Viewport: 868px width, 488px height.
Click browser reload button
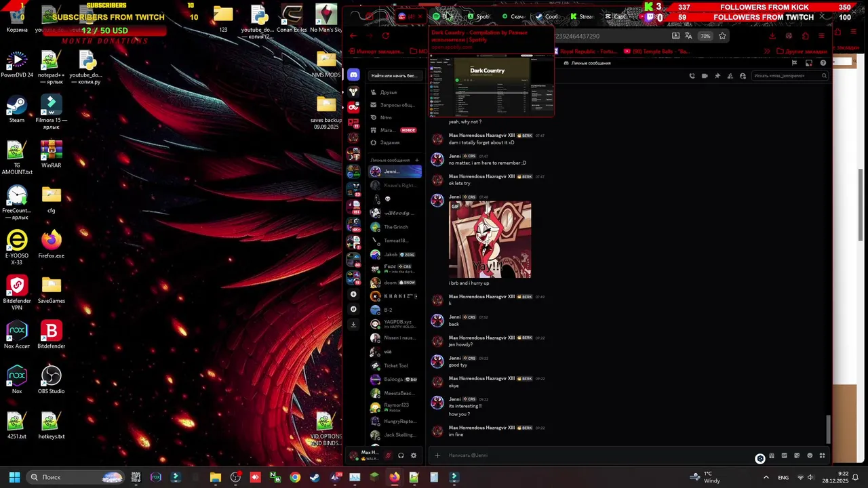[x=385, y=36]
